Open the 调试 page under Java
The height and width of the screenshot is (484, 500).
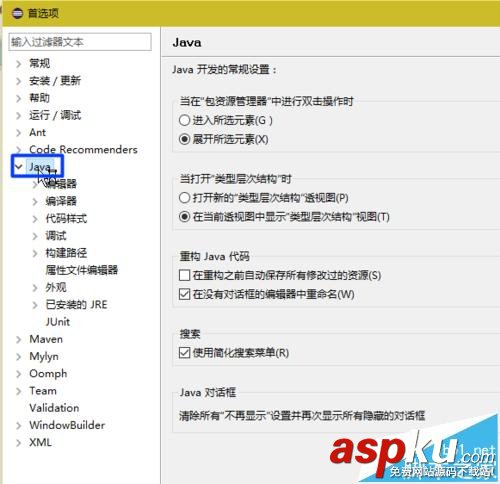pyautogui.click(x=56, y=236)
